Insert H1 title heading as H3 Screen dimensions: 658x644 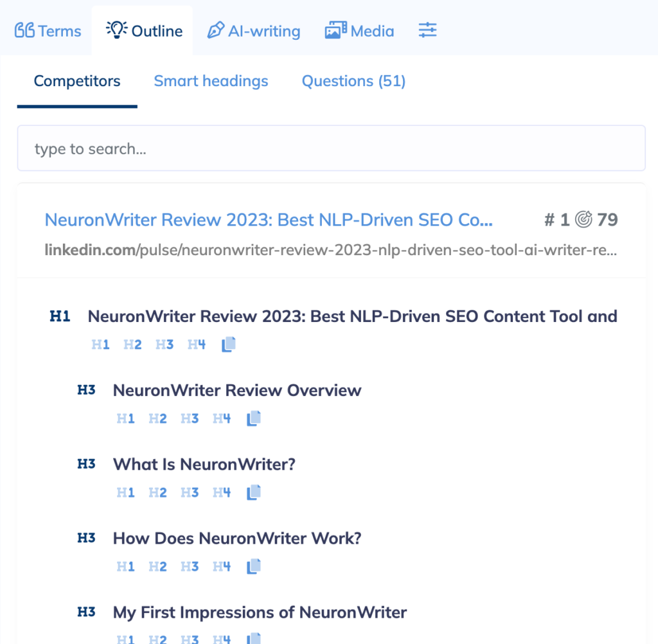click(164, 344)
